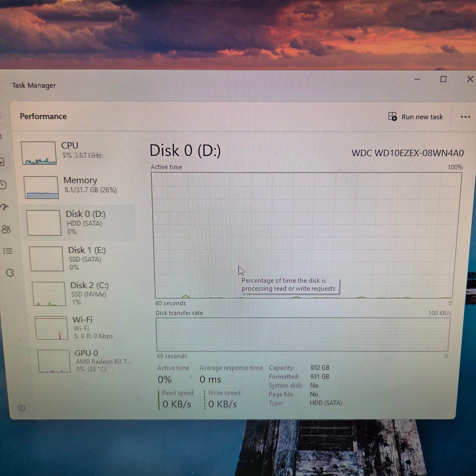Open the Details list sidebar icon
Screen dimensions: 476x476
click(8, 251)
